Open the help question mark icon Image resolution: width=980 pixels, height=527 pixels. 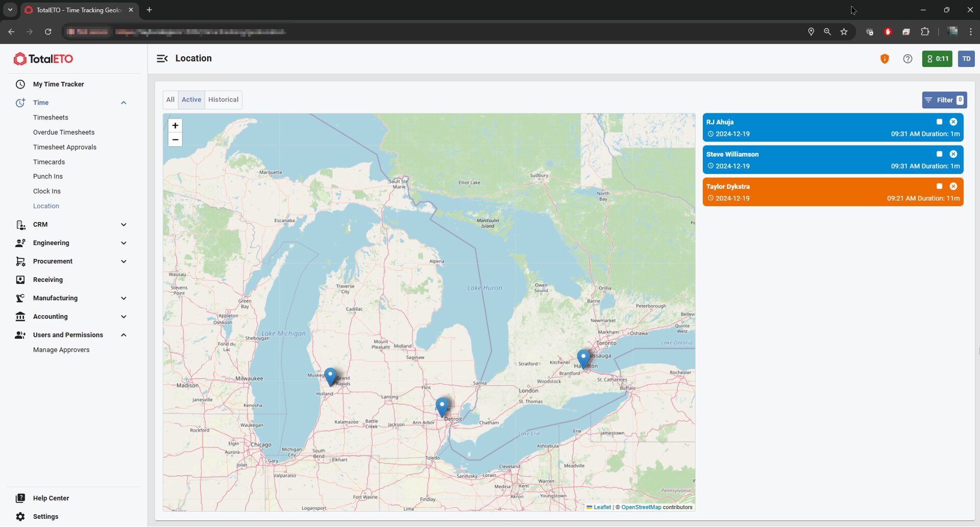pos(908,59)
